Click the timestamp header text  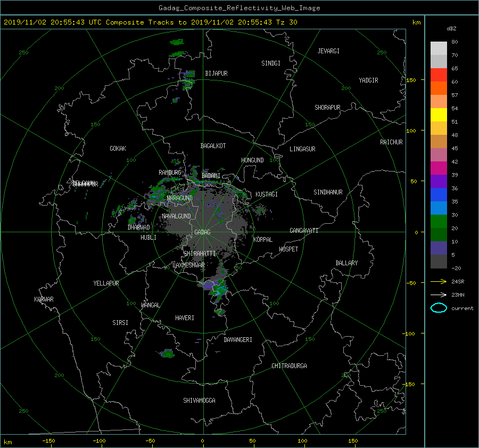point(150,22)
